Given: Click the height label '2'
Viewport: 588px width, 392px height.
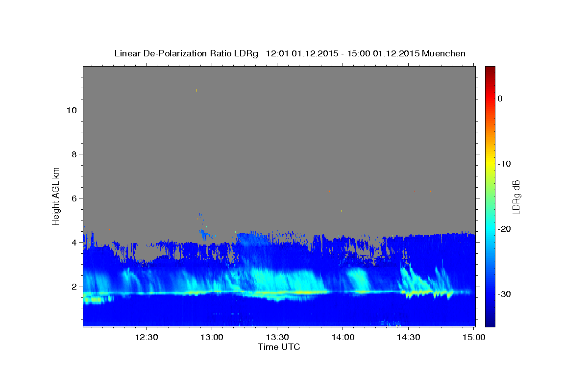Looking at the screenshot, I should [73, 286].
